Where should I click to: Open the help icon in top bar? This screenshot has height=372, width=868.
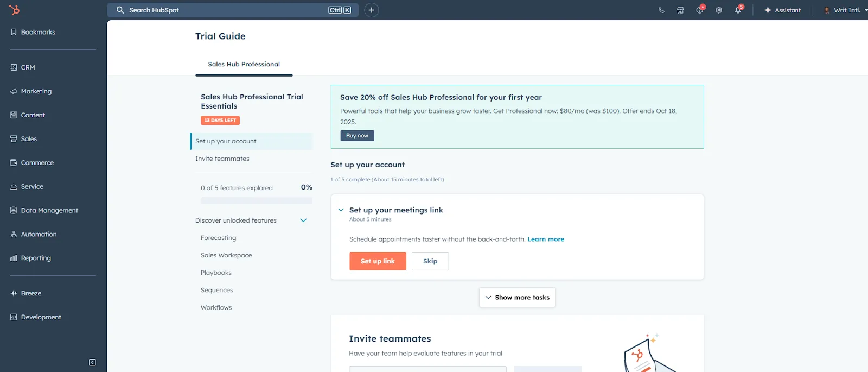[x=700, y=10]
